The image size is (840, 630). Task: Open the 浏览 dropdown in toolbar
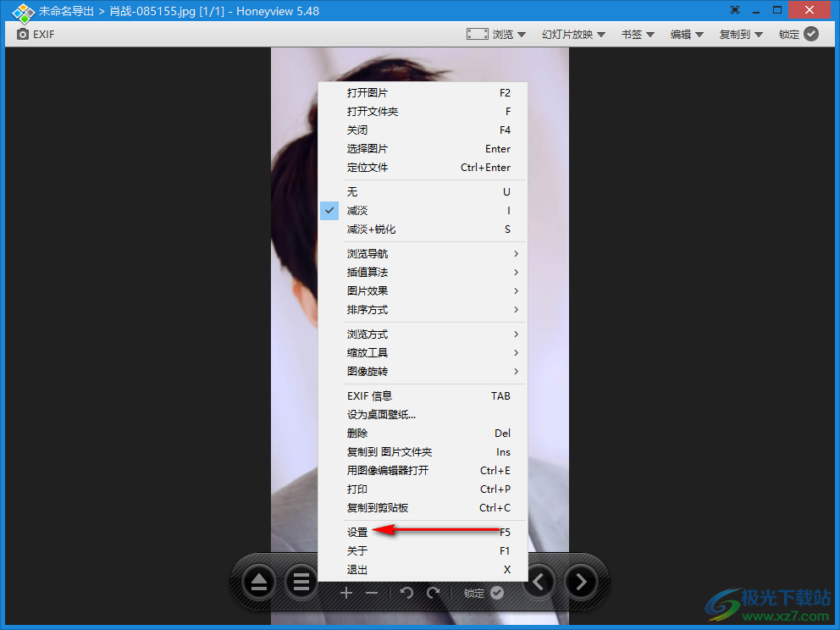pos(509,34)
